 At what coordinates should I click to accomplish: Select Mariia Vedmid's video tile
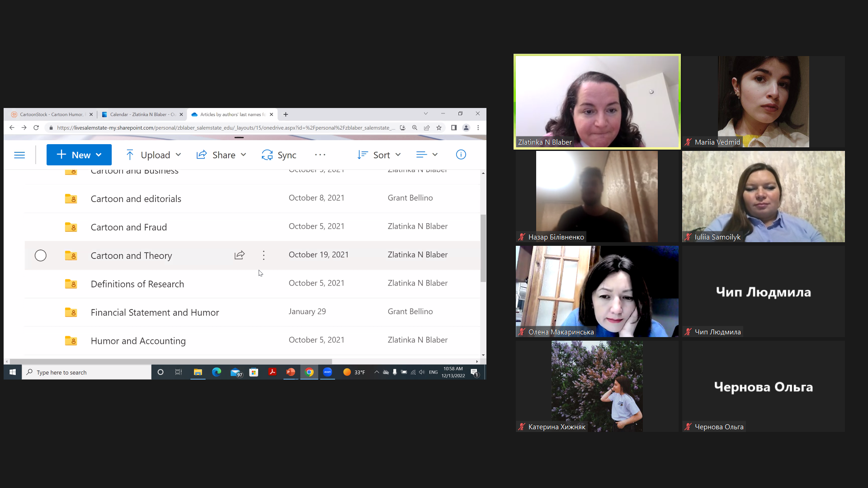763,102
